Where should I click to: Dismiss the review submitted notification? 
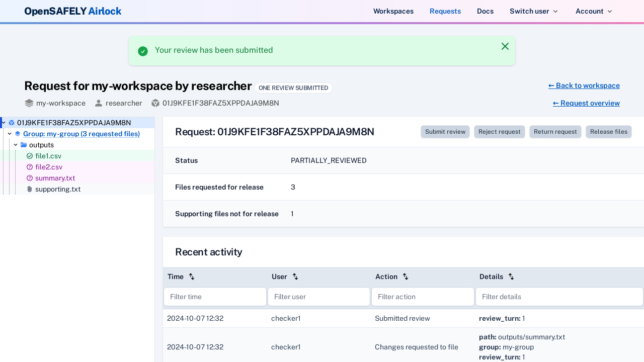click(505, 46)
